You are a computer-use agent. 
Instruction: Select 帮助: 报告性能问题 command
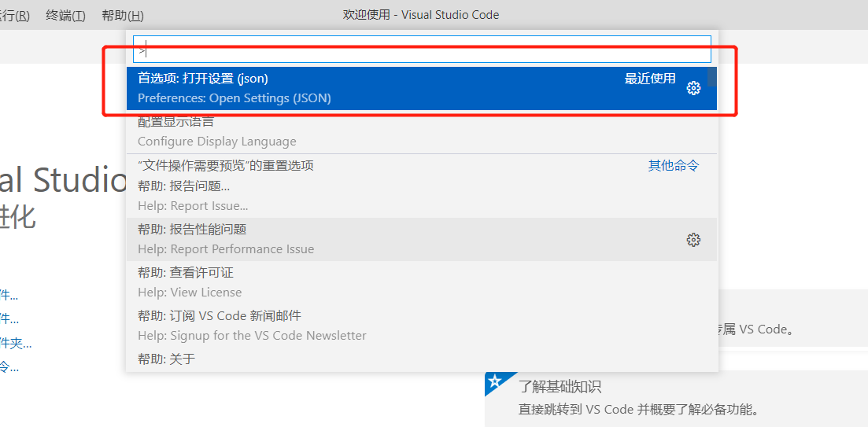click(x=422, y=240)
